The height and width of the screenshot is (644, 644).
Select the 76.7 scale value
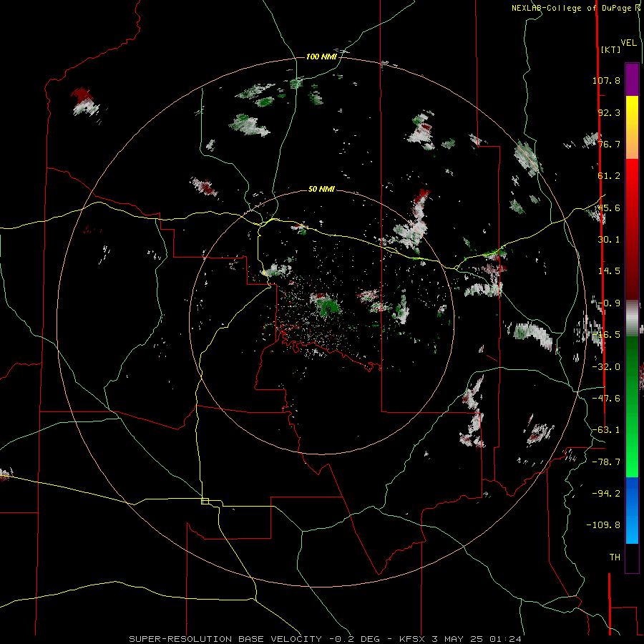coord(609,144)
